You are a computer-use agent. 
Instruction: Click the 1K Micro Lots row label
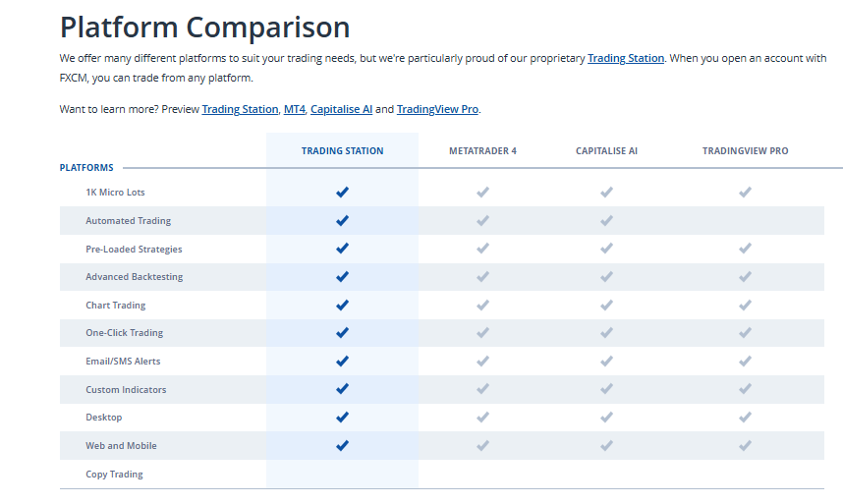click(115, 193)
